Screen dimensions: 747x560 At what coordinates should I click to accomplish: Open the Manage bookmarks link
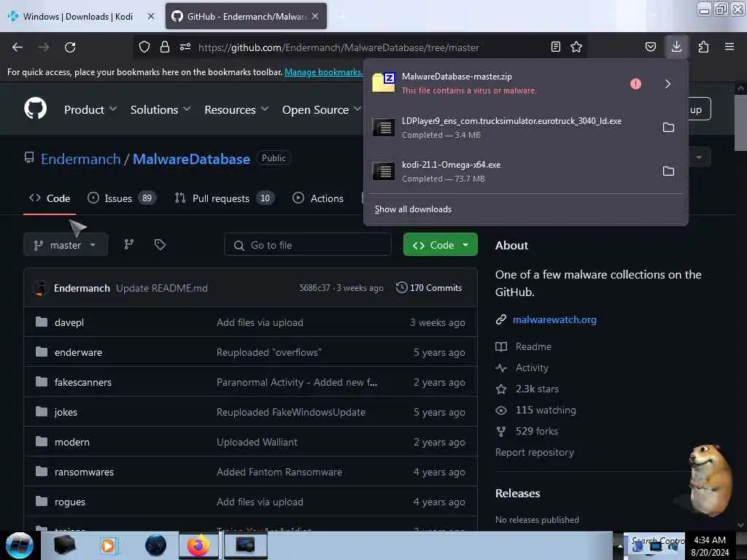(x=324, y=72)
